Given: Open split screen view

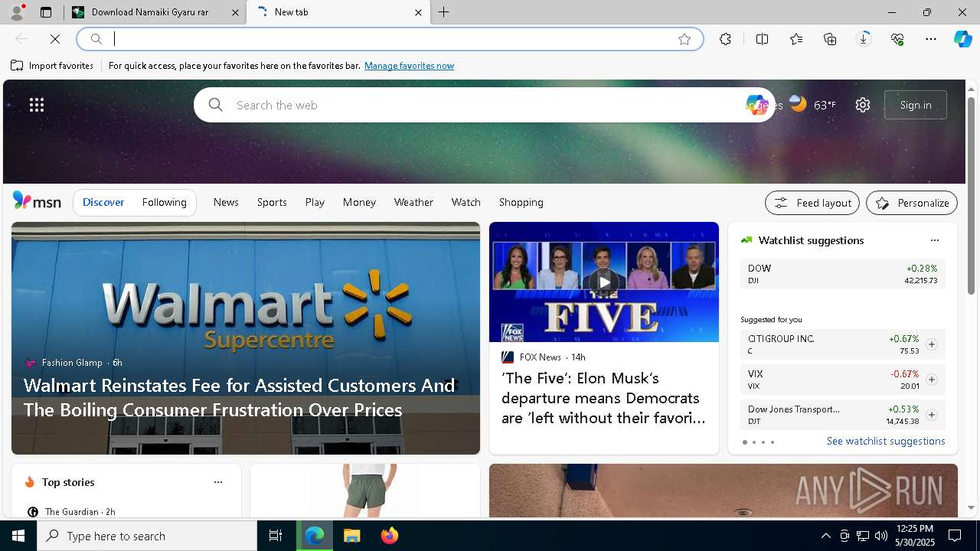Looking at the screenshot, I should [x=762, y=39].
